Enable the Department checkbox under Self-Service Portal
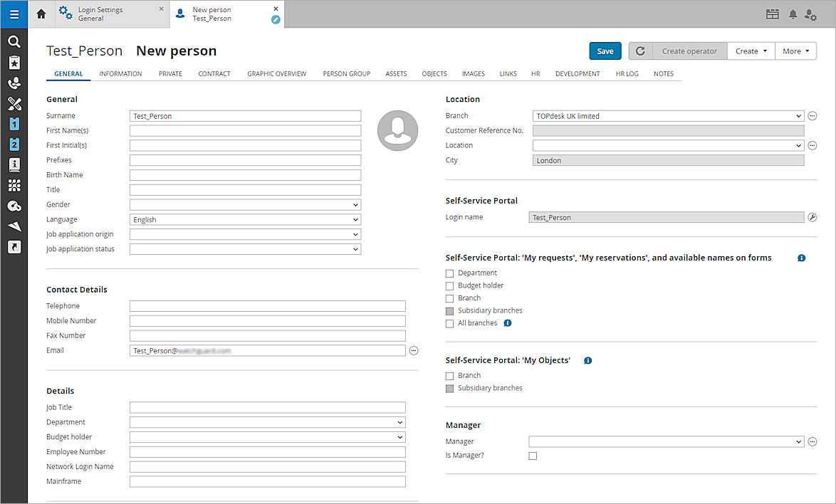 click(449, 273)
